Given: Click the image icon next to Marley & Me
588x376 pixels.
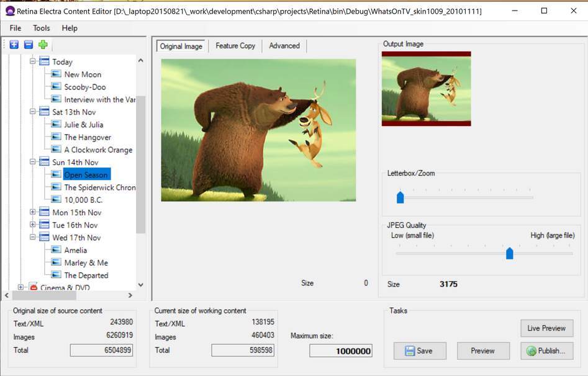Looking at the screenshot, I should click(57, 263).
